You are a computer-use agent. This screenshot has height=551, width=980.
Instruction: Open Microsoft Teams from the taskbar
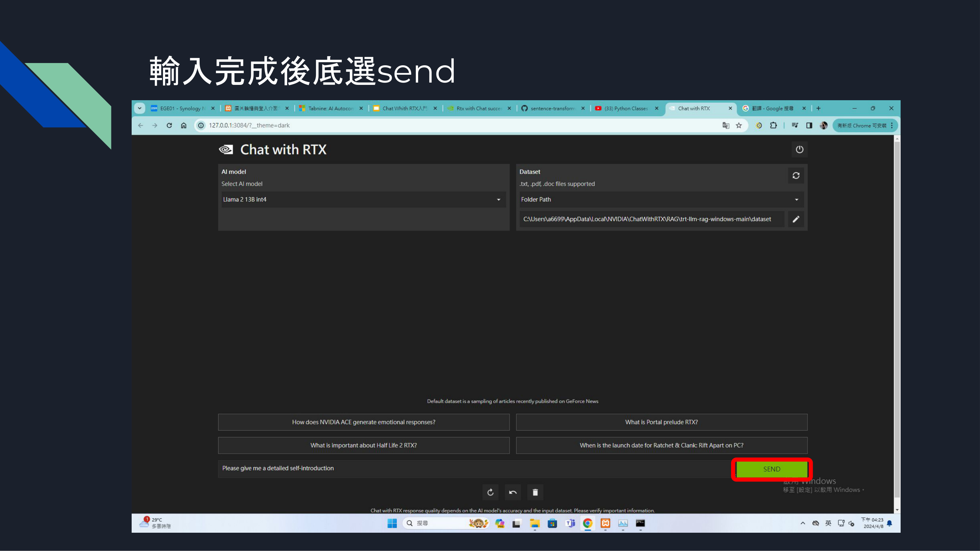570,524
